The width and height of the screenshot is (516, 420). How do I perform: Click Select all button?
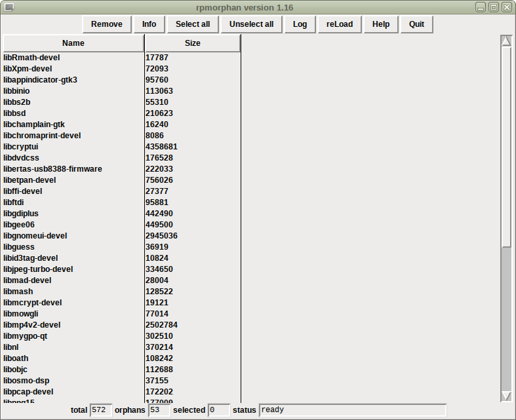[x=193, y=24]
